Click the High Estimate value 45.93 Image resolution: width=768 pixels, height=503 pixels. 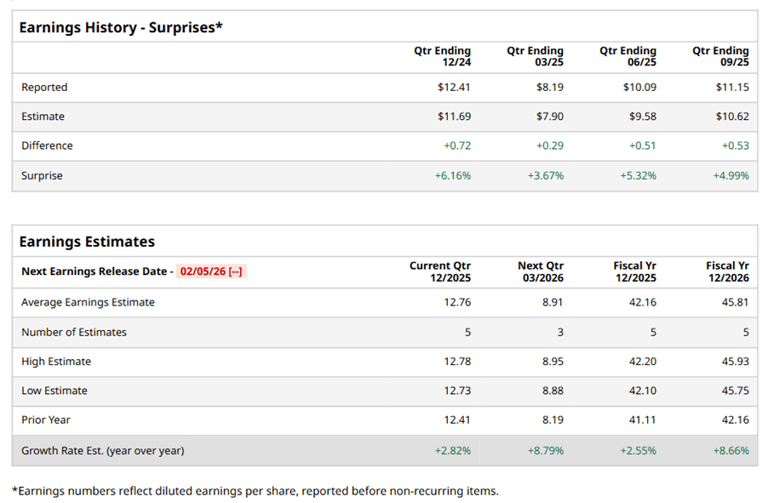(x=733, y=361)
